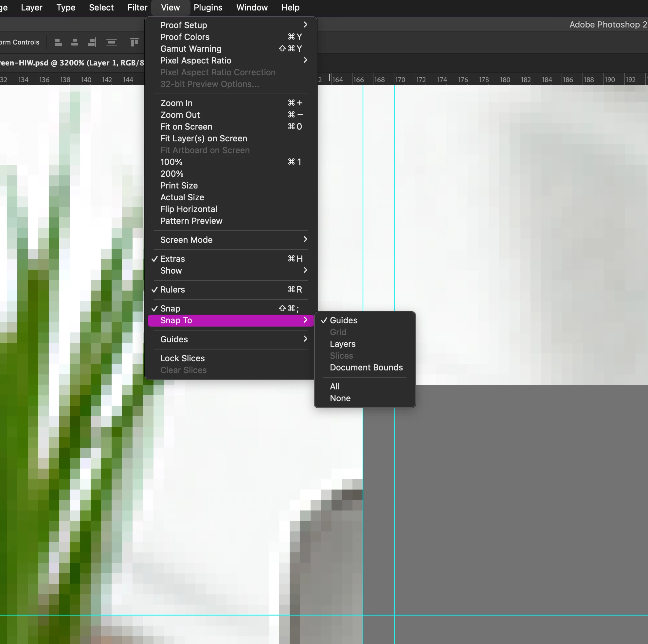648x644 pixels.
Task: Open the Window menu
Action: tap(252, 8)
